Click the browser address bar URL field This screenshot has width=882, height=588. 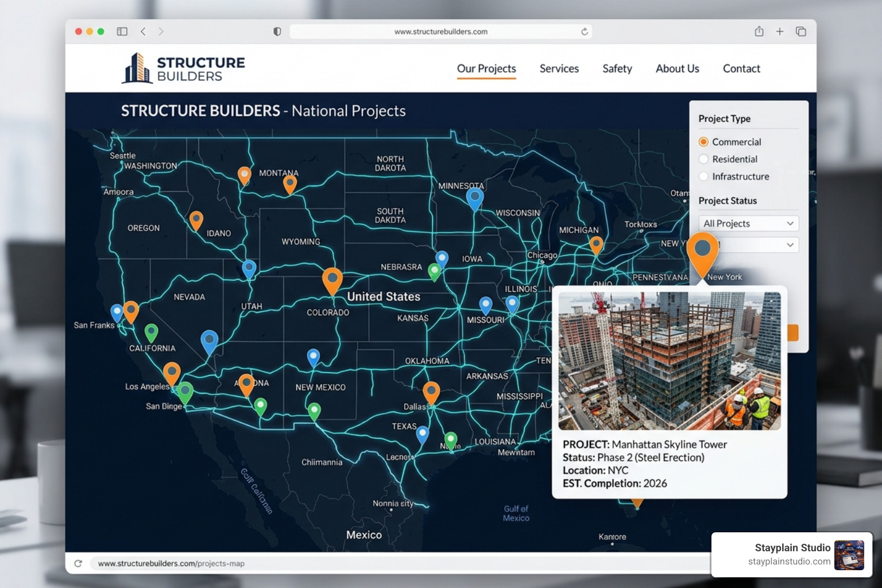coord(441,32)
